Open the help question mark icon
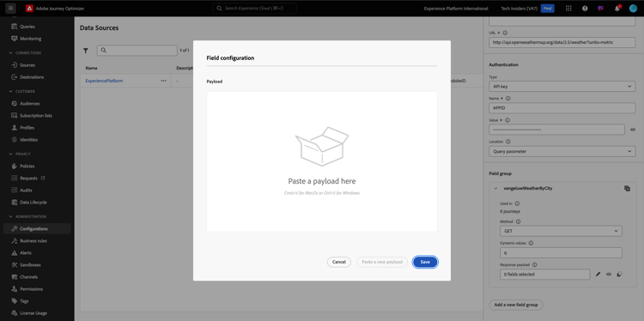 (x=585, y=9)
